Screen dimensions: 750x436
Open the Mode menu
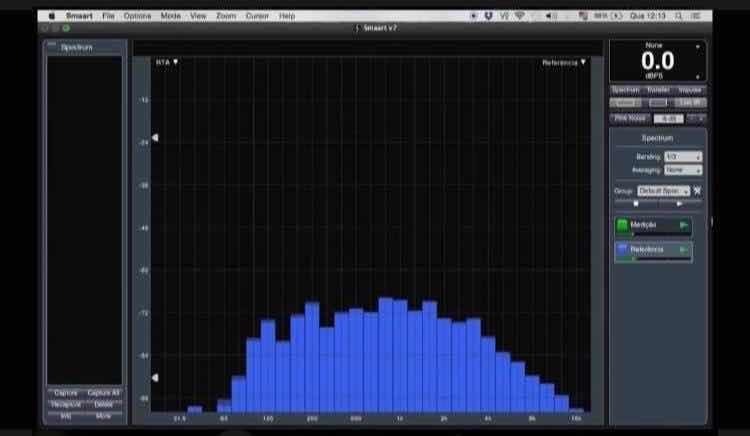tap(171, 16)
